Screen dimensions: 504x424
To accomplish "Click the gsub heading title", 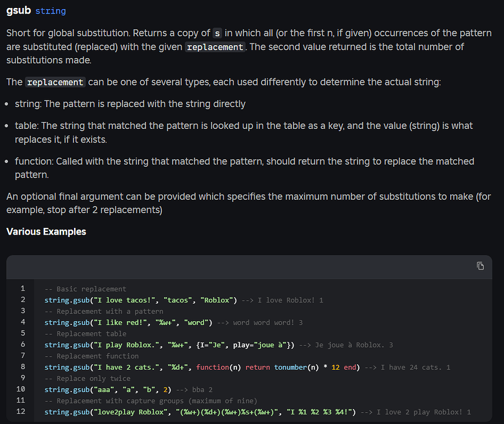I will [x=18, y=10].
